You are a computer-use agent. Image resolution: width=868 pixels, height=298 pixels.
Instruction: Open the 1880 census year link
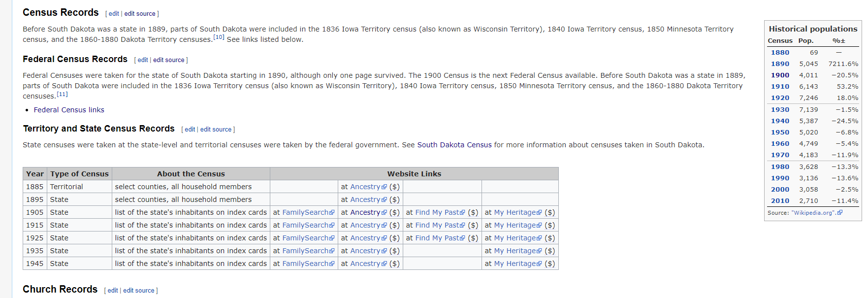[780, 53]
